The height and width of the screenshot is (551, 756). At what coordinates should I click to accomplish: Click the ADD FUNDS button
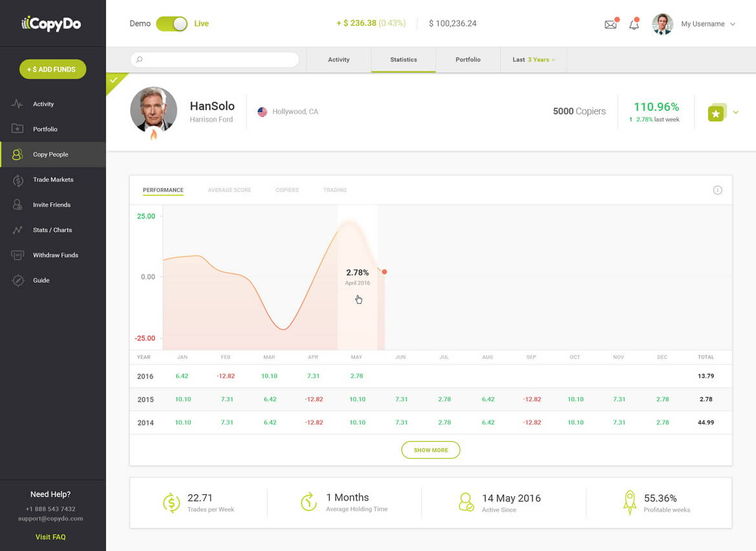click(x=52, y=69)
